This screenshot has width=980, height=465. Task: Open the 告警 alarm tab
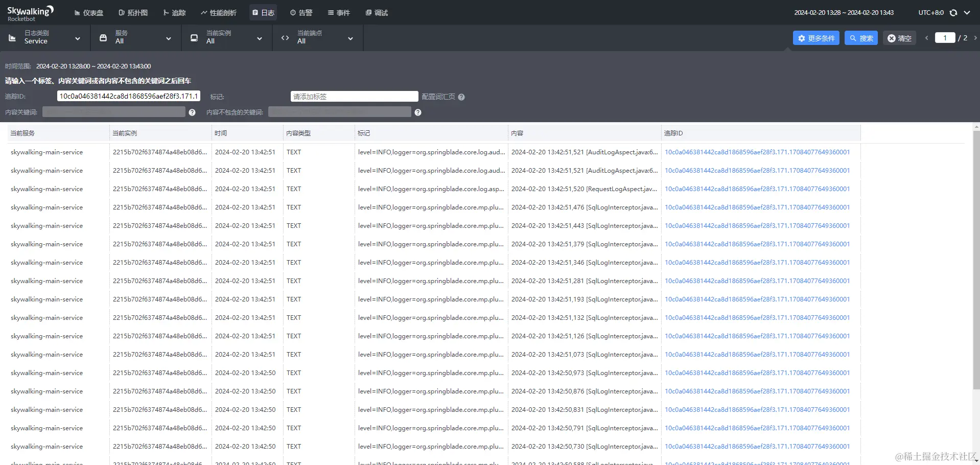(301, 13)
